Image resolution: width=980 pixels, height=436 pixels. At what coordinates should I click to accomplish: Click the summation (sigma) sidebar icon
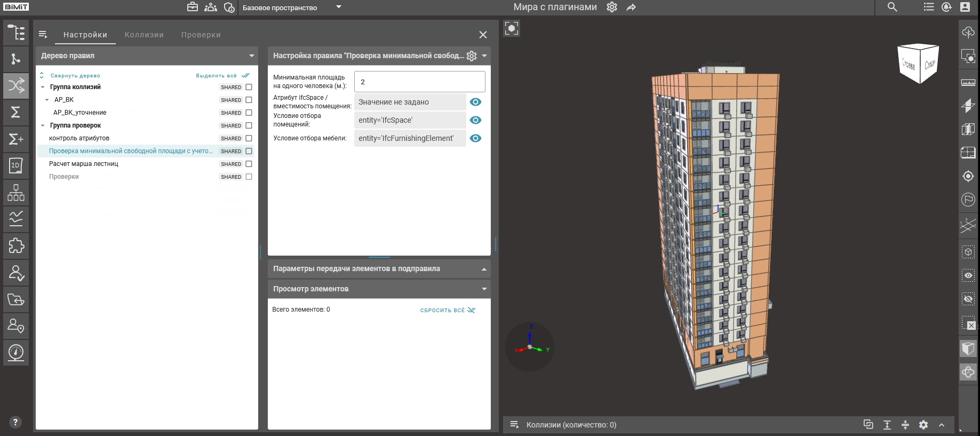tap(16, 112)
